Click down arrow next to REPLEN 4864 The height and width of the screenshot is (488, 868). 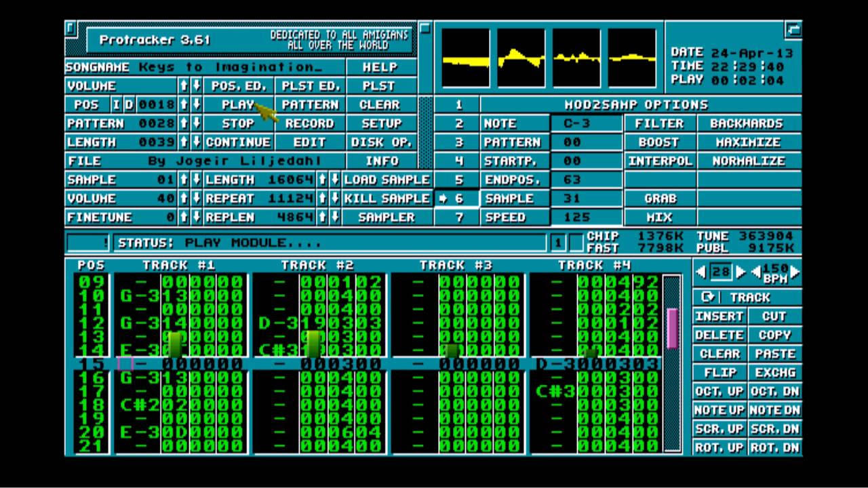coord(335,218)
